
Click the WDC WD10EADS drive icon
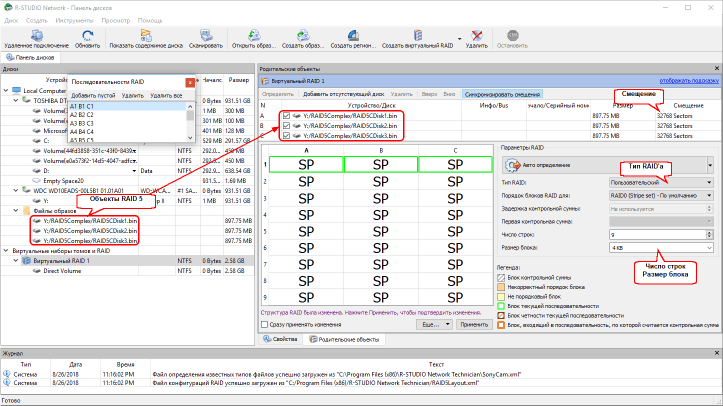pyautogui.click(x=27, y=190)
